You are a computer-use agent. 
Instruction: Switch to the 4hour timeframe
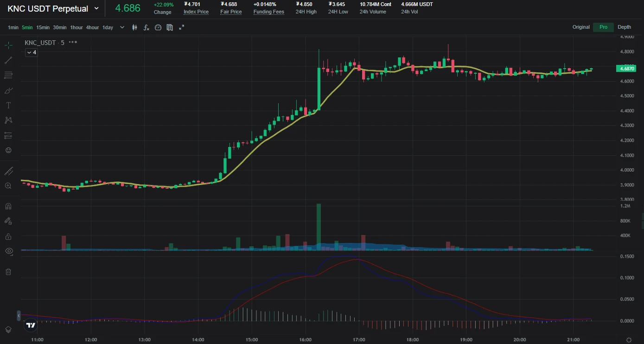(93, 27)
